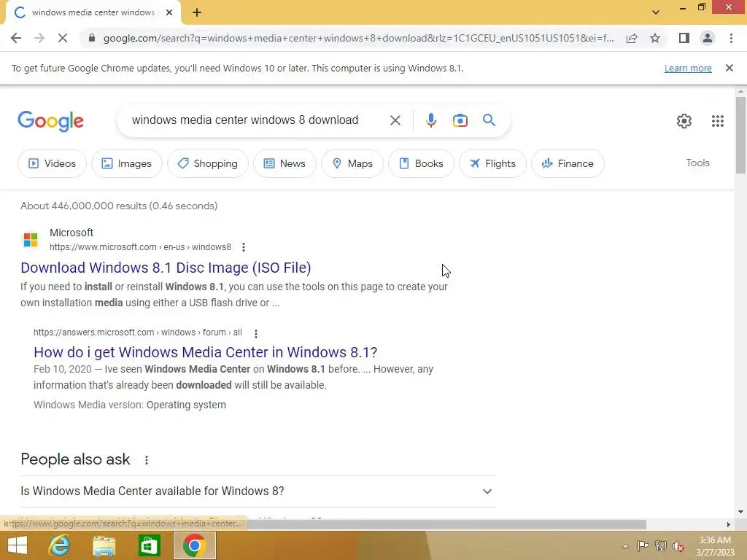This screenshot has width=747, height=560.
Task: Click the address bar URL
Action: [358, 38]
